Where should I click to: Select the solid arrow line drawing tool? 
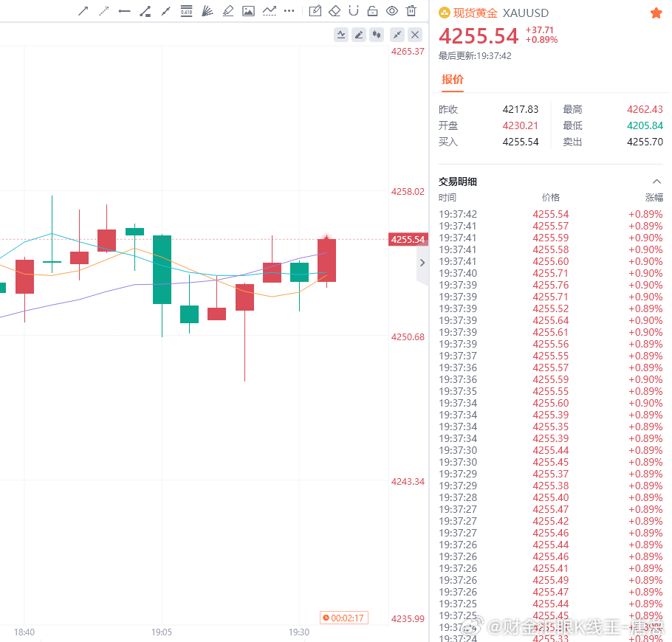tap(83, 11)
